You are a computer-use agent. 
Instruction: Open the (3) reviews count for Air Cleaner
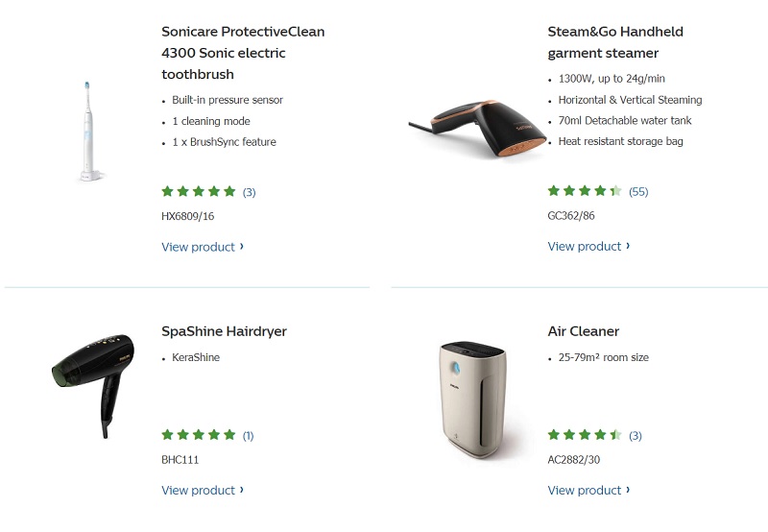(635, 435)
